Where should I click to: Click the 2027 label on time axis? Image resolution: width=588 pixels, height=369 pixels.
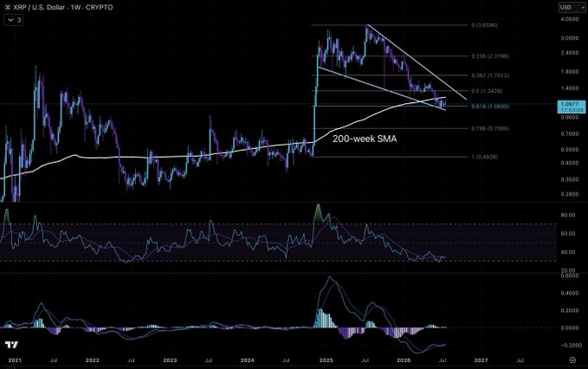[x=481, y=360]
